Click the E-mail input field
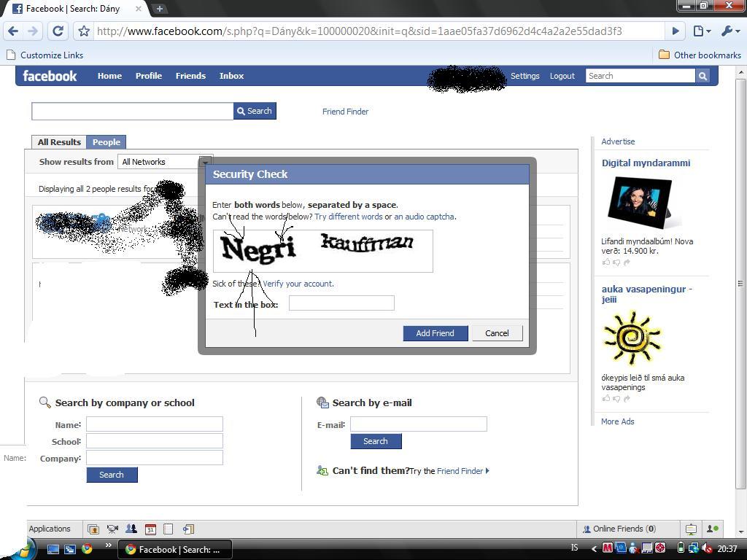747x560 pixels. (x=419, y=424)
